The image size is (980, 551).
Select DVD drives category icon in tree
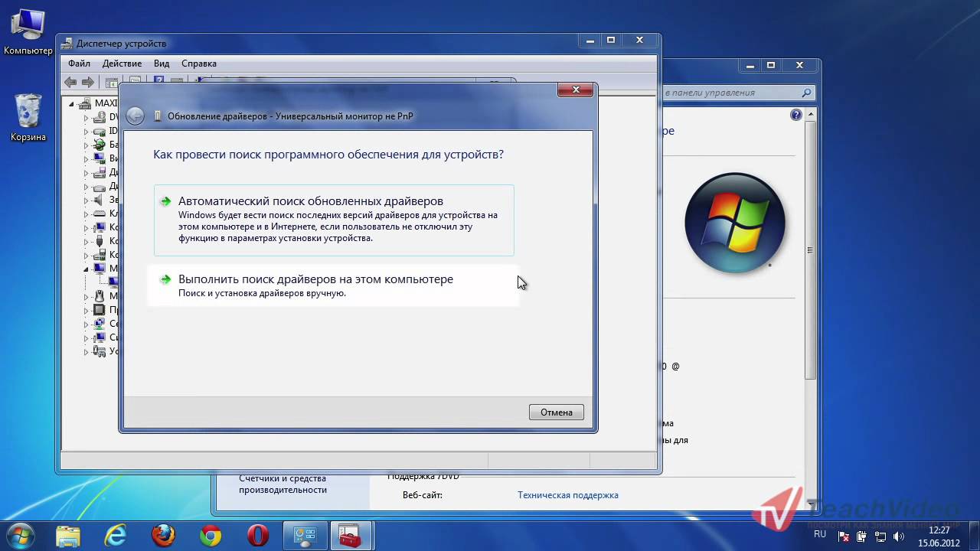[x=99, y=117]
